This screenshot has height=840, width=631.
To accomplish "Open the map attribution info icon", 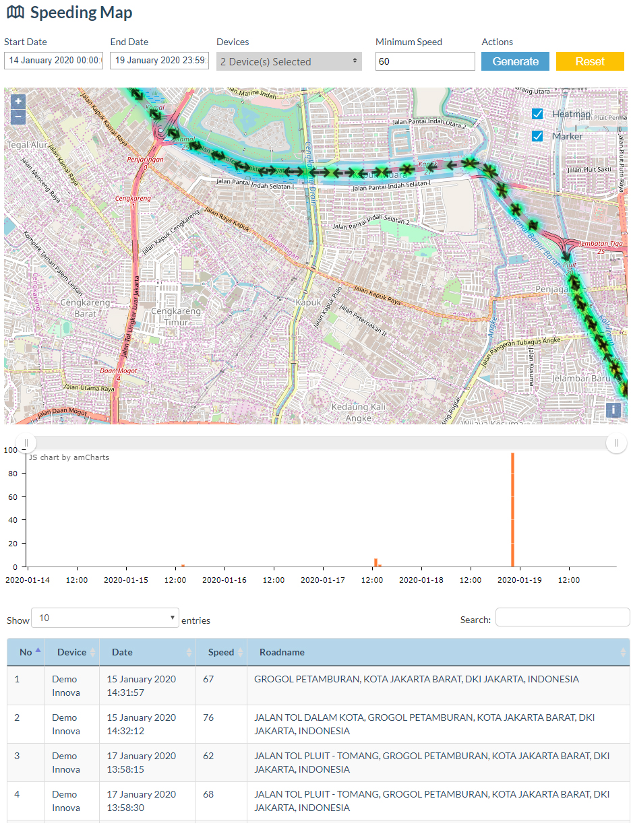I will [613, 410].
